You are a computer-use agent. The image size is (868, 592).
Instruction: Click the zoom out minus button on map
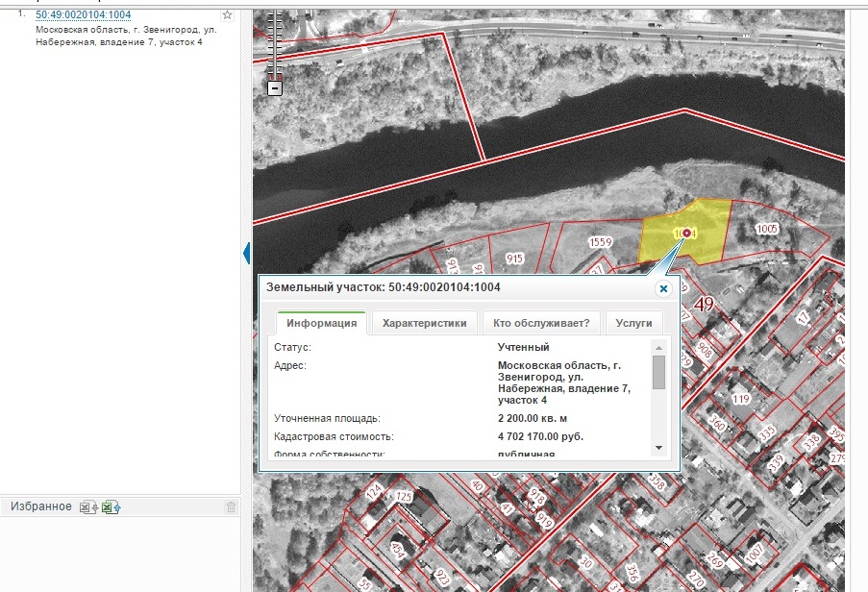tap(275, 87)
